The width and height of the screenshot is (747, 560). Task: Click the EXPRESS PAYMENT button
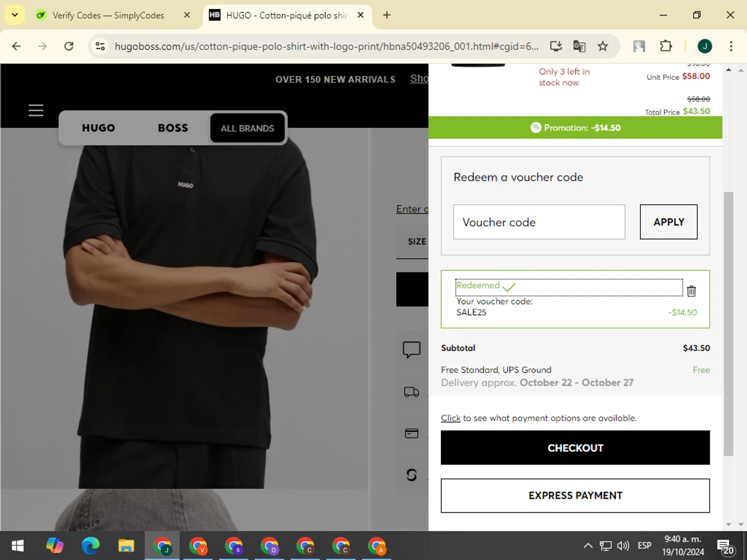coord(575,495)
